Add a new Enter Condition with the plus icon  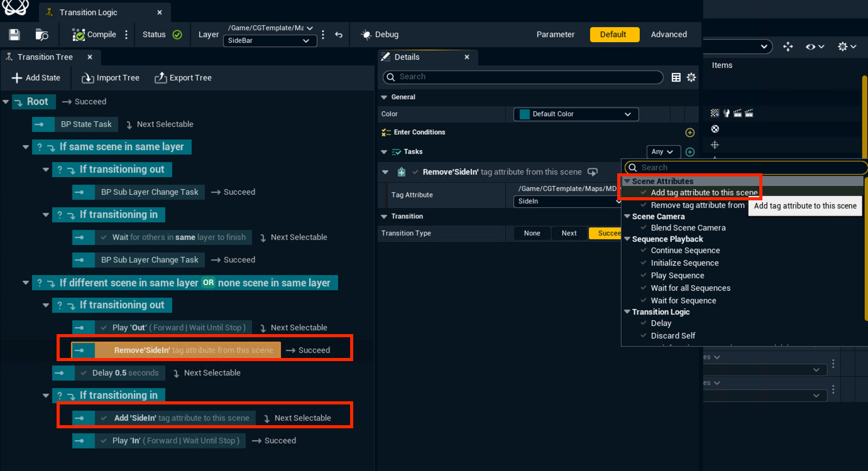(689, 133)
